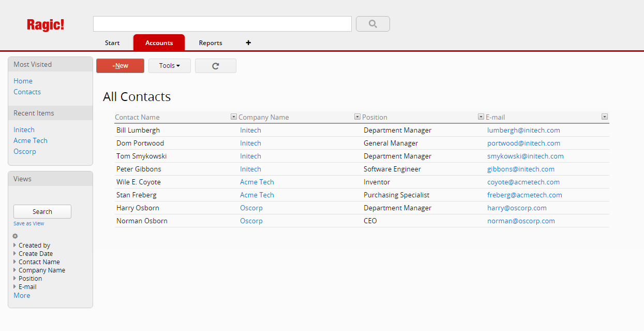
Task: Click the Contact Name column header
Action: coord(137,118)
